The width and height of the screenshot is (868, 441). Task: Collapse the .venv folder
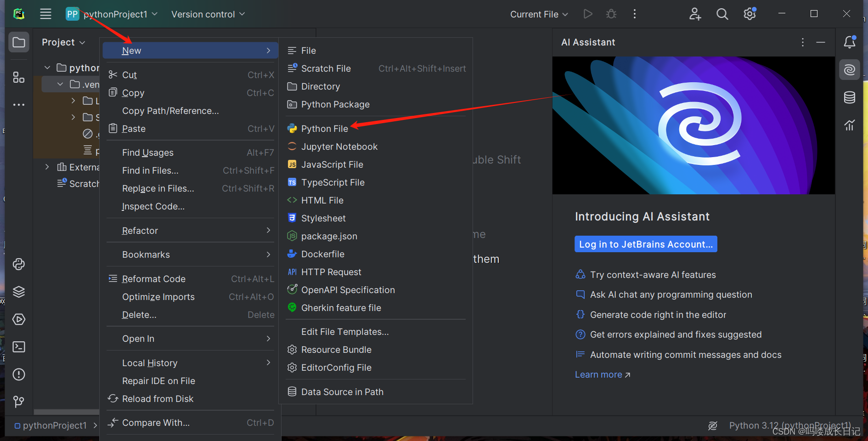[x=60, y=85]
